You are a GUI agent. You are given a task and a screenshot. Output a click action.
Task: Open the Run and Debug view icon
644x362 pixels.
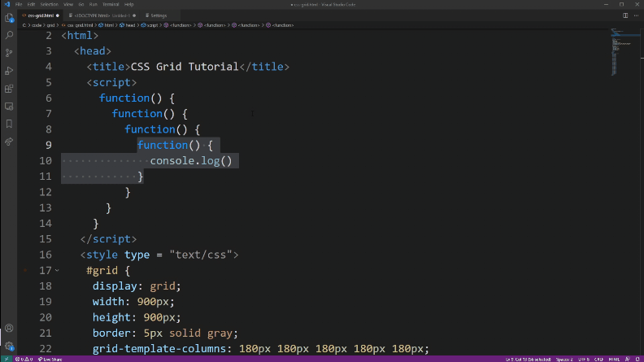pos(9,71)
